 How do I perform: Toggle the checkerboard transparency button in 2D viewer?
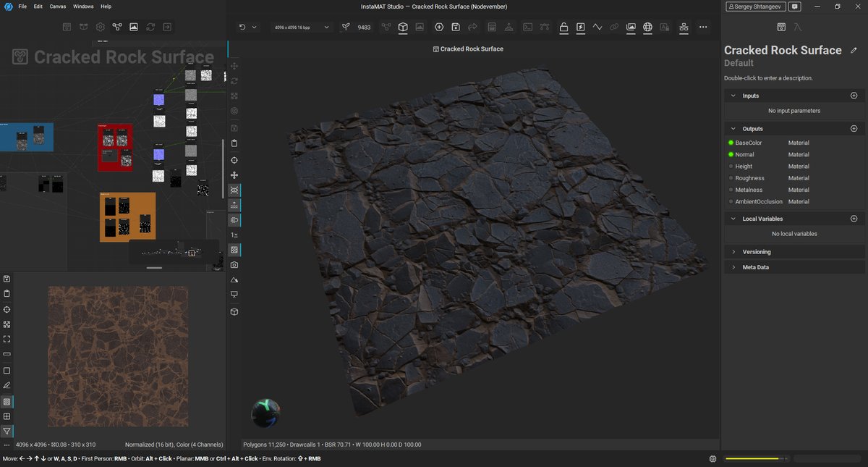click(x=7, y=401)
